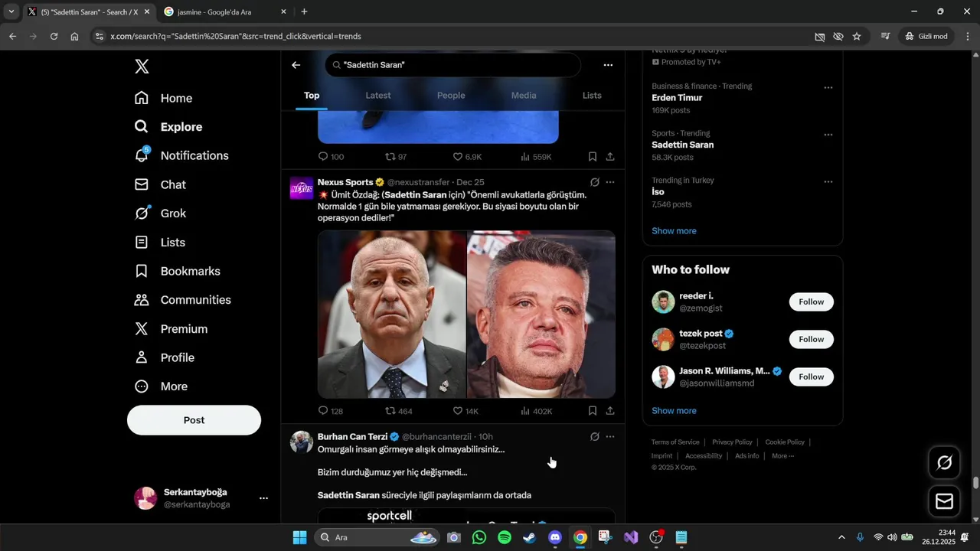This screenshot has height=551, width=980.
Task: Switch to jasmine Google browser tab
Action: coord(225,12)
